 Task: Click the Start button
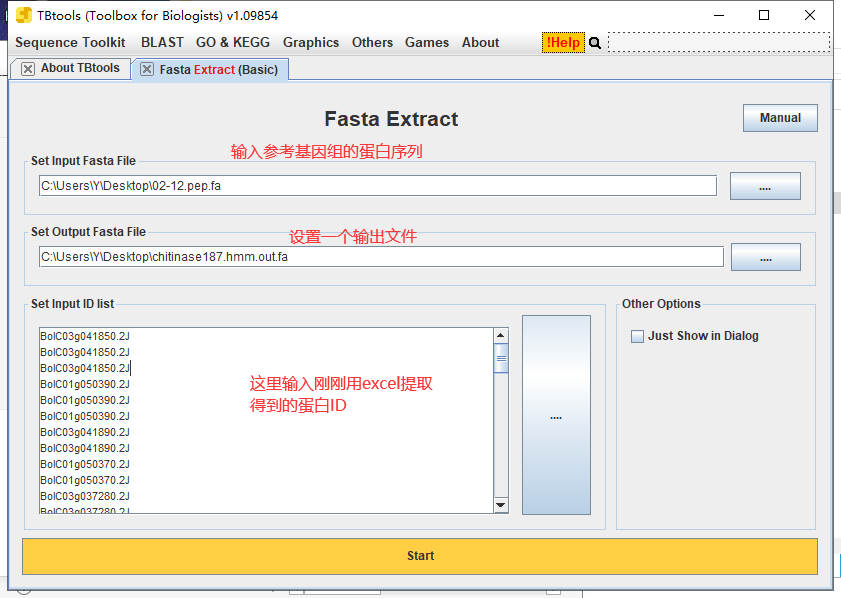[x=420, y=557]
